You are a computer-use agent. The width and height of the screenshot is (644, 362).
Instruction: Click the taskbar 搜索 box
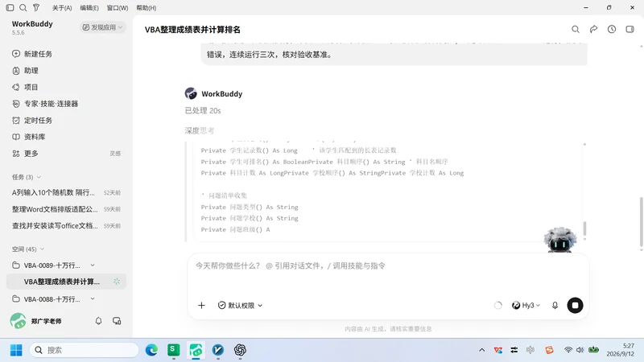pyautogui.click(x=85, y=350)
